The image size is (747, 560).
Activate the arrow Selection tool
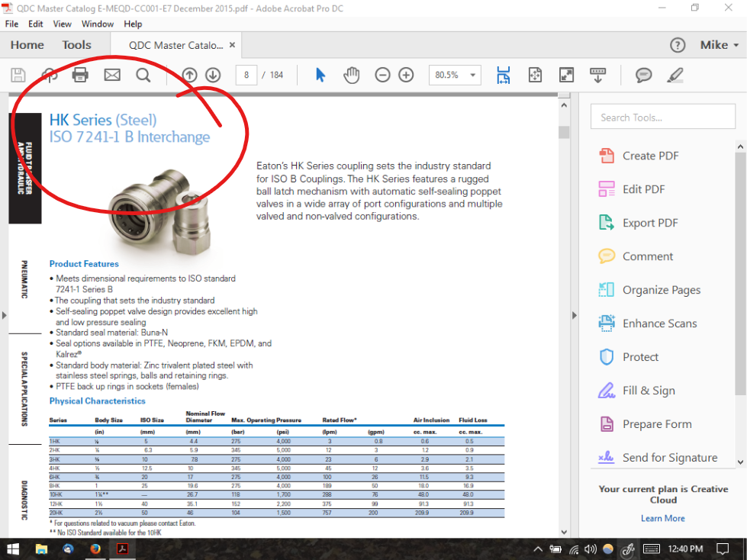coord(320,75)
